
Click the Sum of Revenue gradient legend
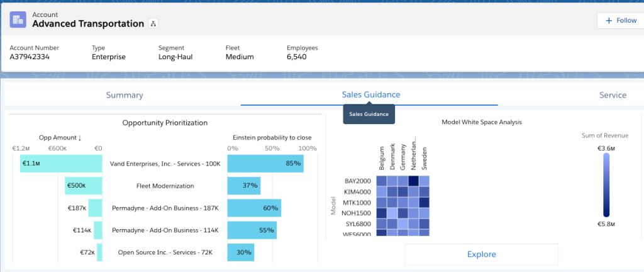click(x=606, y=185)
